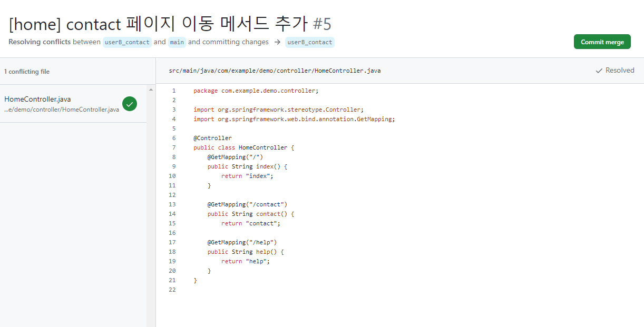Click the Commit merge button
The height and width of the screenshot is (327, 644).
[602, 42]
